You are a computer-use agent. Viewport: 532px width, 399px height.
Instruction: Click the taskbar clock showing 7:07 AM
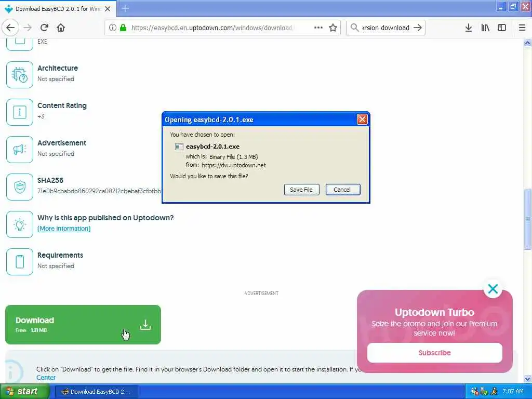click(513, 392)
